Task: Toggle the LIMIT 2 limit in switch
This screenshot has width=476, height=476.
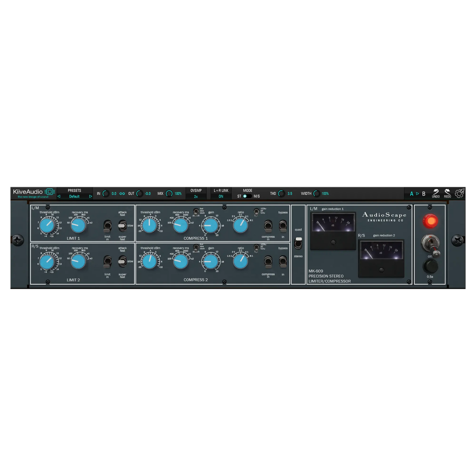Action: point(107,262)
